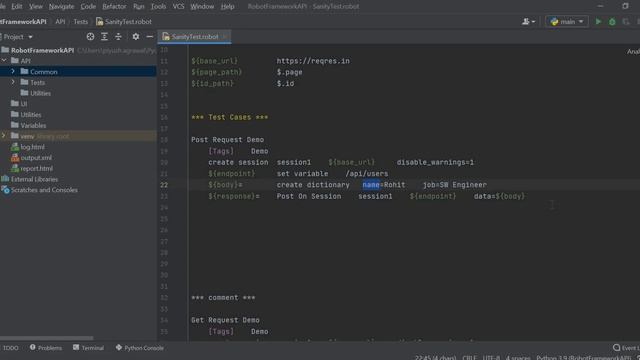Click the highlighted word 'name' on line 22
This screenshot has width=640, height=360.
371,185
